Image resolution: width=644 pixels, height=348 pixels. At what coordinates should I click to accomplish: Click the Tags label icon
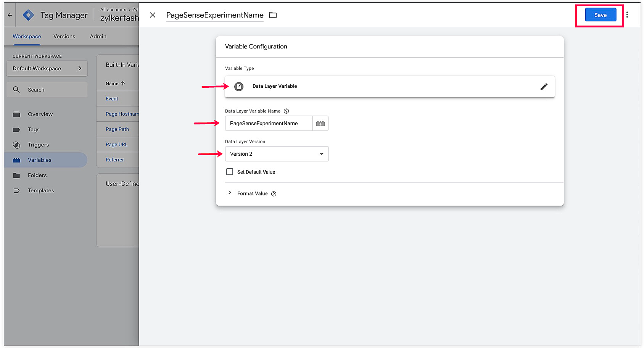coord(16,130)
